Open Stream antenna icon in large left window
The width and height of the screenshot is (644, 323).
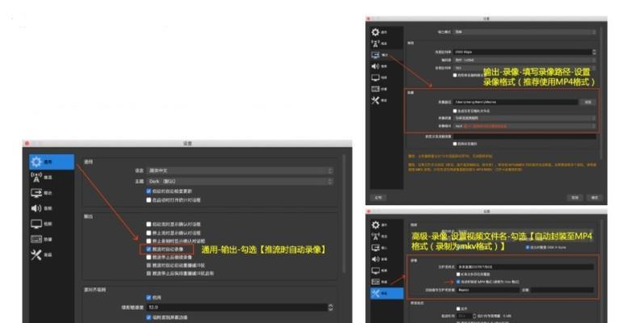point(36,178)
